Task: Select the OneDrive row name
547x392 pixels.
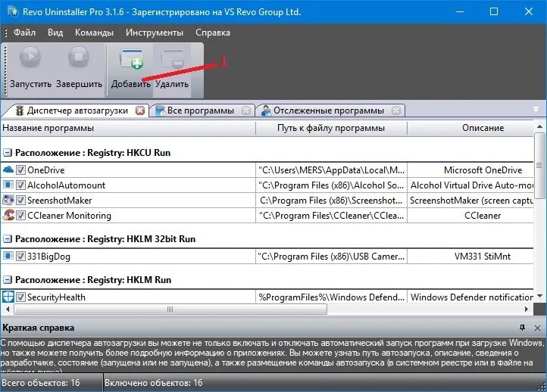Action: pos(46,170)
